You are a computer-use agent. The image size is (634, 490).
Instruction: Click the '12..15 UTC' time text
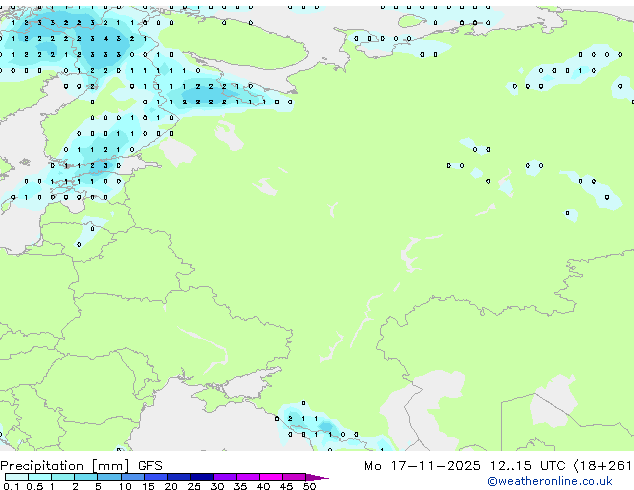[x=527, y=466]
